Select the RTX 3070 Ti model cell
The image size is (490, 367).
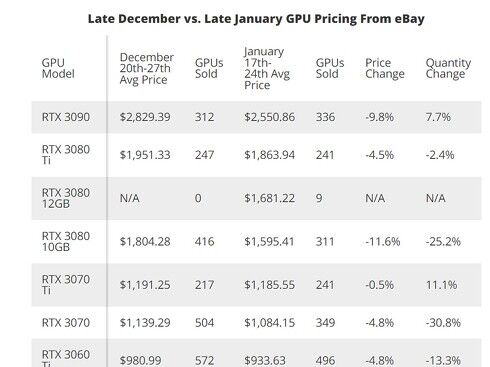click(x=66, y=285)
